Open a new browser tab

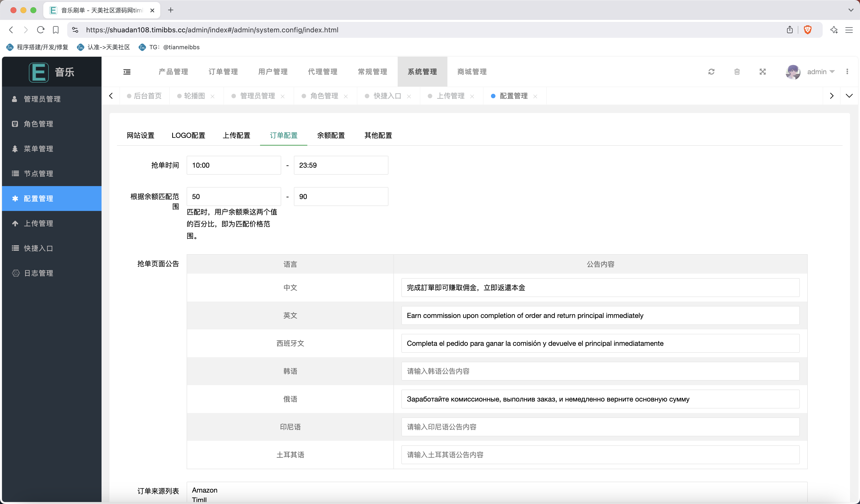click(171, 10)
